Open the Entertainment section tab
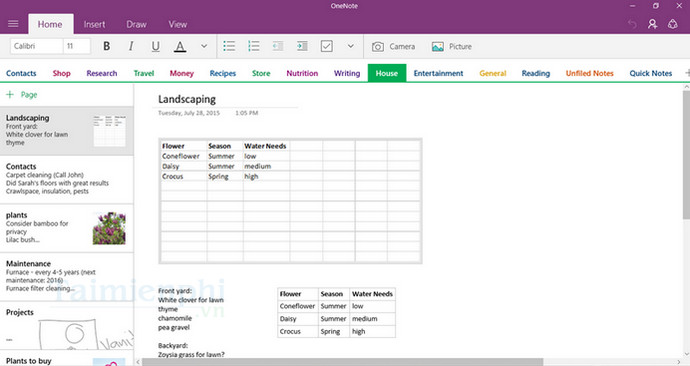Viewport: 690px width, 366px height. point(438,73)
